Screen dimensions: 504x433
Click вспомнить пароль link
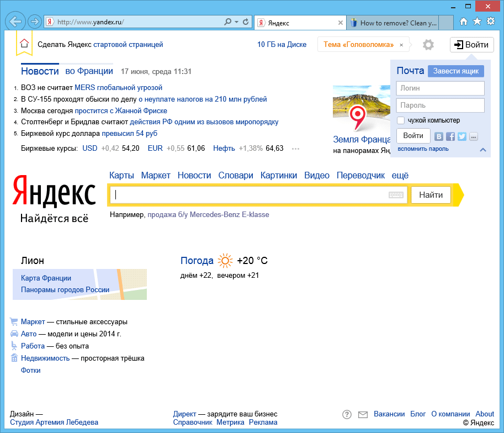tap(423, 149)
